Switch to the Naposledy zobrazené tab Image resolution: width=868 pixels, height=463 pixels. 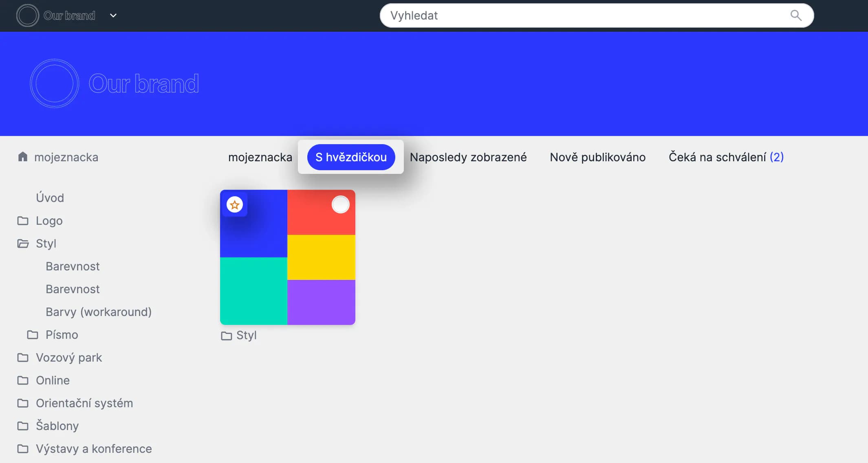(468, 157)
